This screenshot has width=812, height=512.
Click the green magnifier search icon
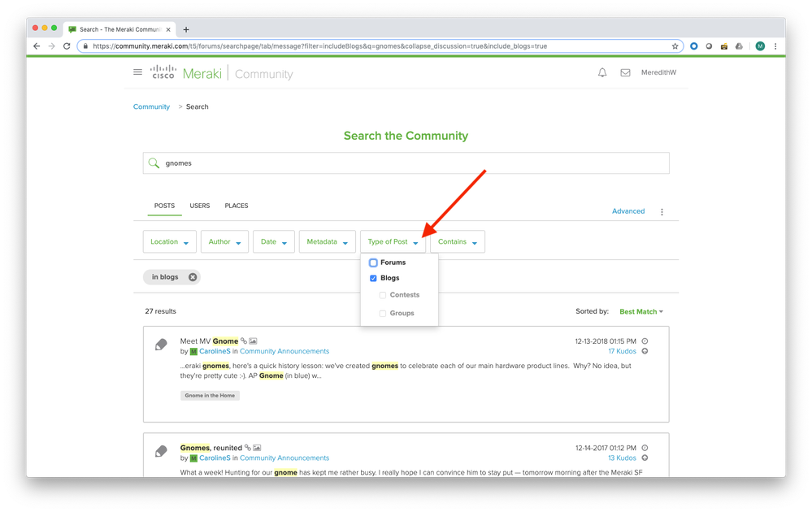[x=154, y=163]
